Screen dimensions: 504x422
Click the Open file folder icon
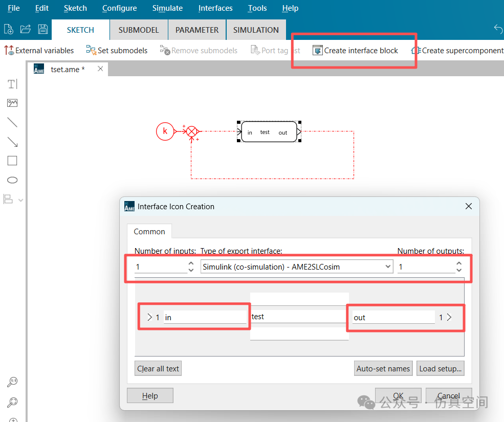coord(26,30)
